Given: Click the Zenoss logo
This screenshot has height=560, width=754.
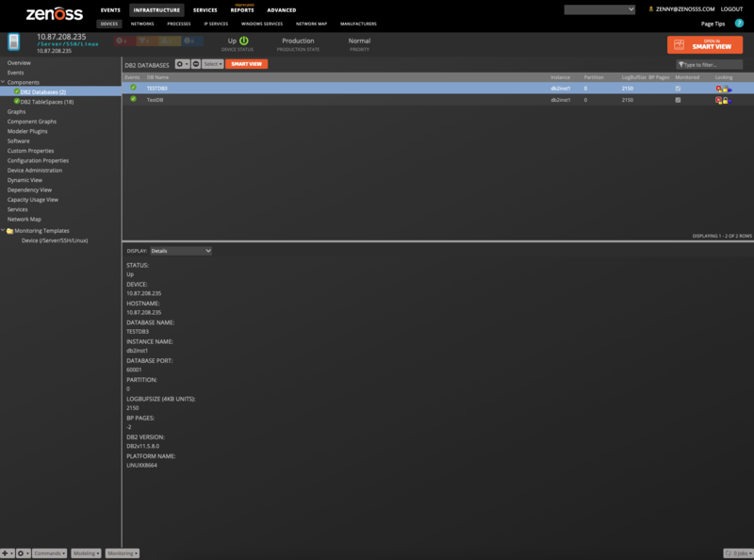Looking at the screenshot, I should point(55,13).
